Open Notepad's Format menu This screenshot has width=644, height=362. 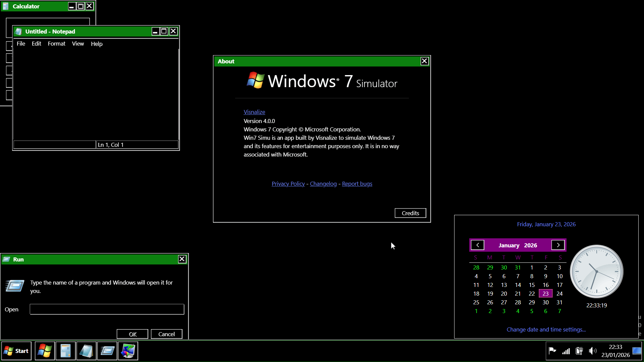56,44
